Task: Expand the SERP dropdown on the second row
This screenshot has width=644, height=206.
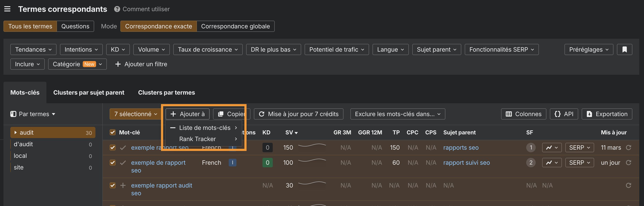Action: click(579, 162)
